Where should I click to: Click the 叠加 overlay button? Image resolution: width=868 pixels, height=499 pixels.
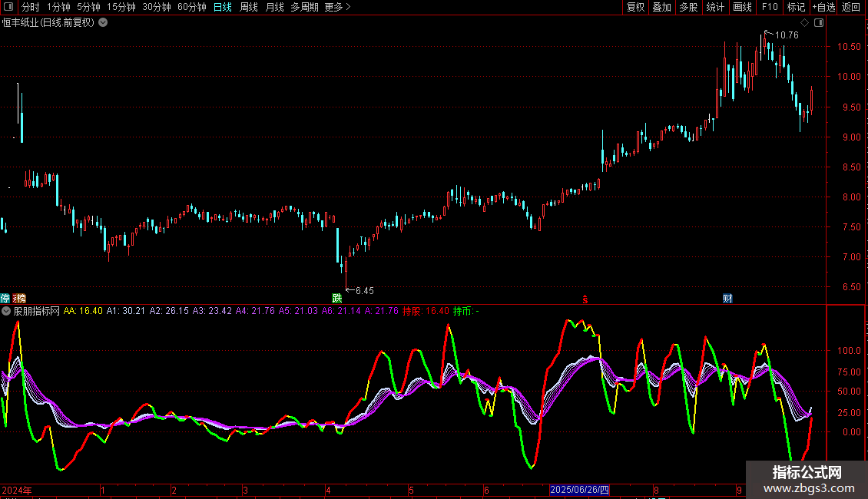[x=661, y=7]
